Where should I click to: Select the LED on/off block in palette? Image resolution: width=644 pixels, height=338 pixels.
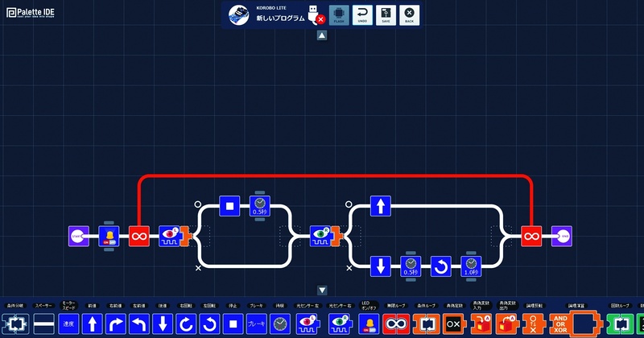[369, 324]
